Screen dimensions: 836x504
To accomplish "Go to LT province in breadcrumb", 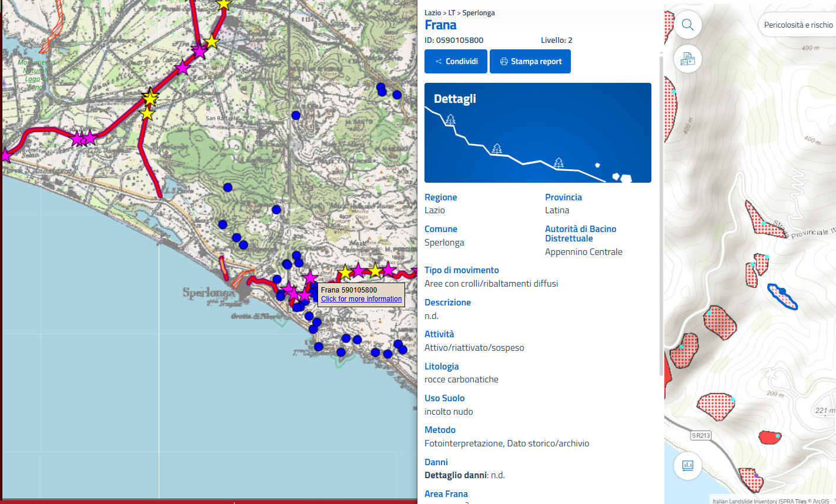I will (452, 13).
